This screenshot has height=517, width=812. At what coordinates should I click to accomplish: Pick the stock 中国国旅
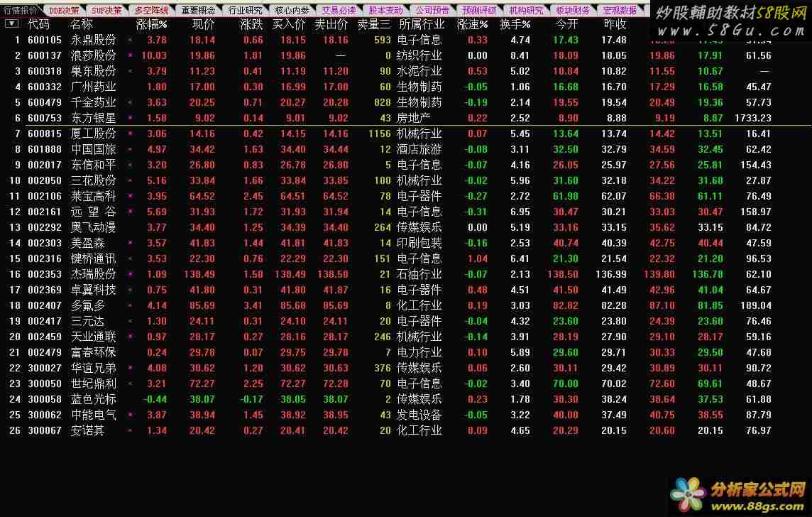tap(93, 149)
